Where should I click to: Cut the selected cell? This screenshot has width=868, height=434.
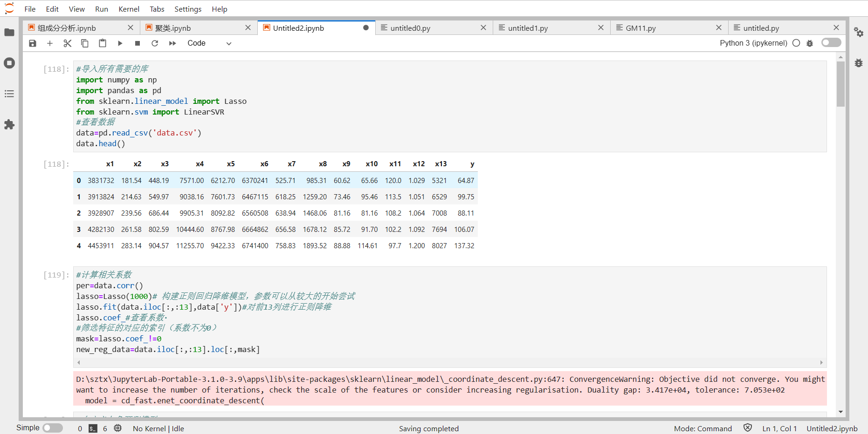click(68, 43)
